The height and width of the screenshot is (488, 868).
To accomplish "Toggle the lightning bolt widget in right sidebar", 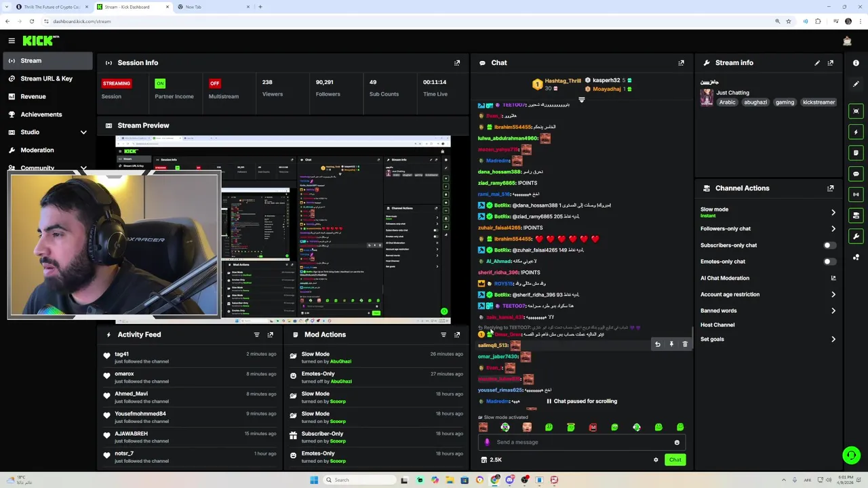I will click(856, 132).
